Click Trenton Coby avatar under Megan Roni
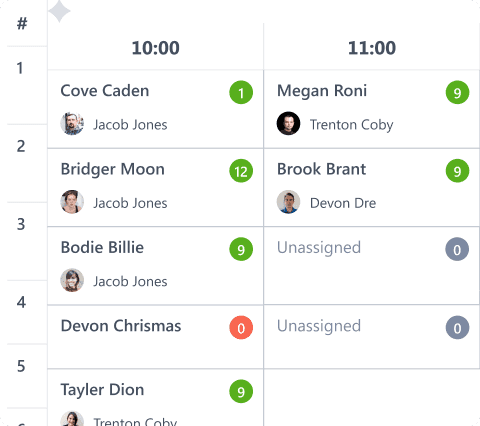This screenshot has width=480, height=426. [288, 123]
